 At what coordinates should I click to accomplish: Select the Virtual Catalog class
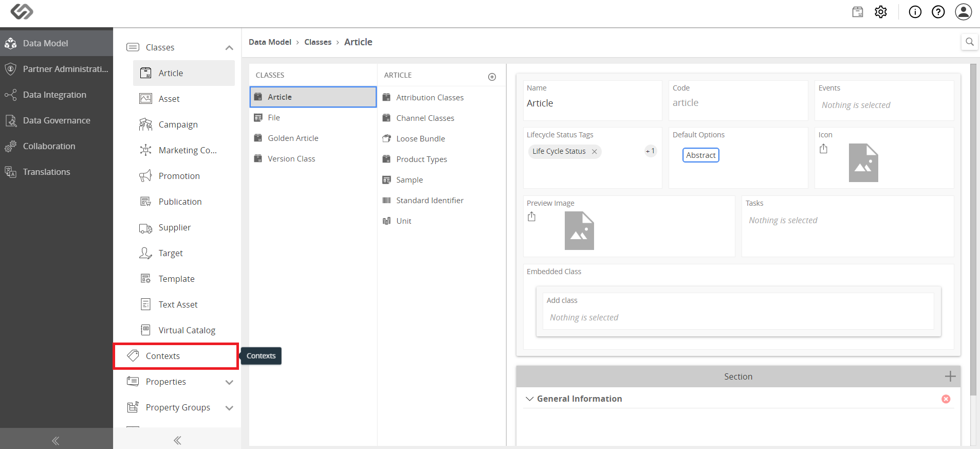coord(184,330)
